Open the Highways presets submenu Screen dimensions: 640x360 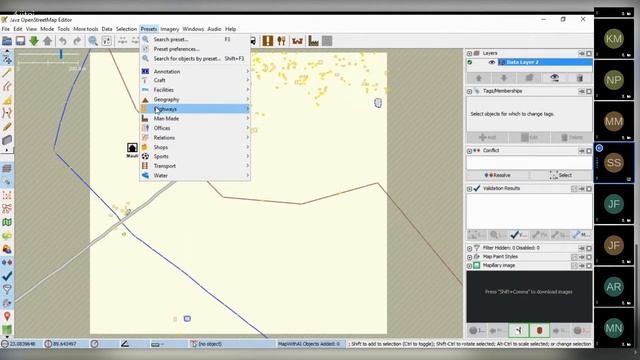[195, 109]
